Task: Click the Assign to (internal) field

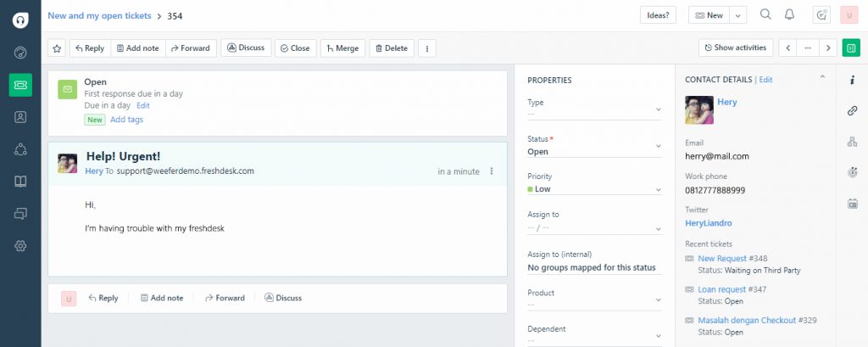Action: (x=594, y=268)
